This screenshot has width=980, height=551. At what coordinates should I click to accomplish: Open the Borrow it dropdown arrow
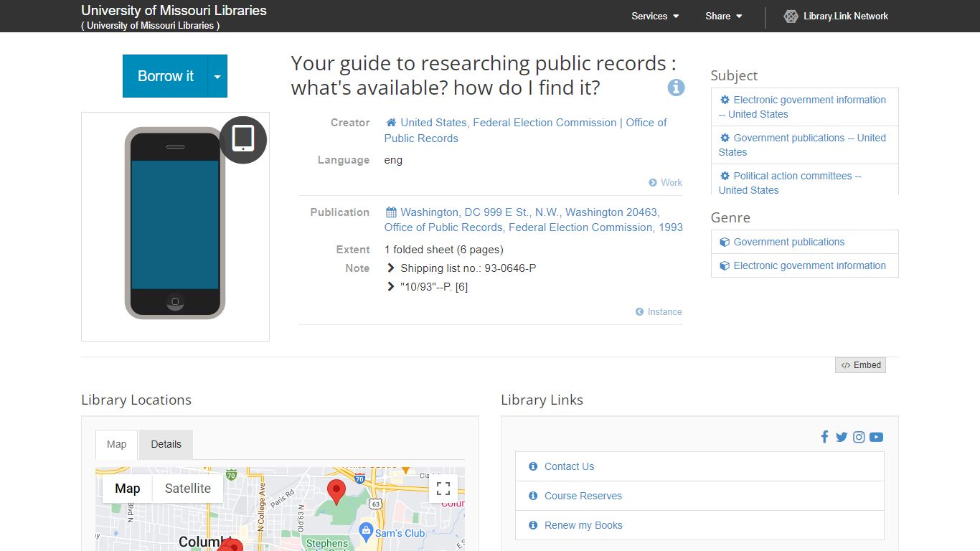tap(217, 76)
